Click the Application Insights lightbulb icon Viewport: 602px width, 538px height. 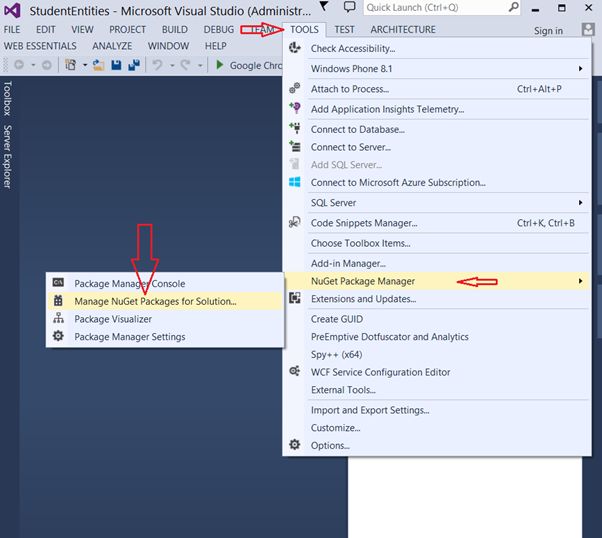(x=295, y=108)
